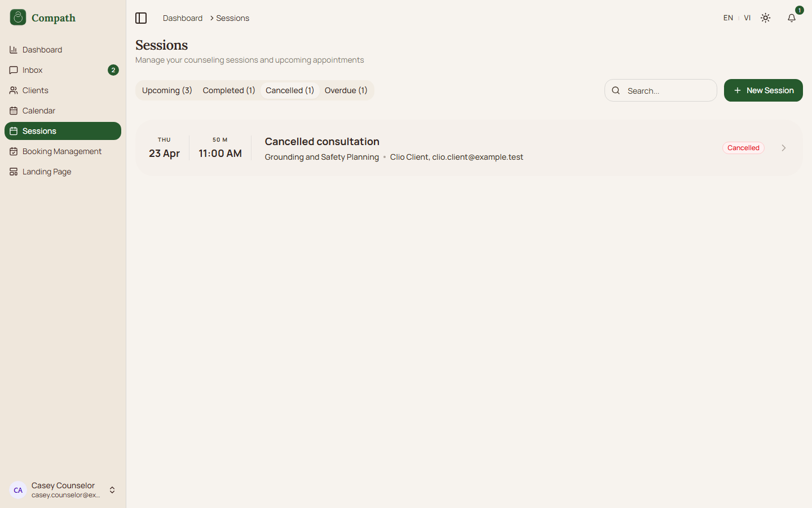Click the Dashboard breadcrumb link

point(182,18)
